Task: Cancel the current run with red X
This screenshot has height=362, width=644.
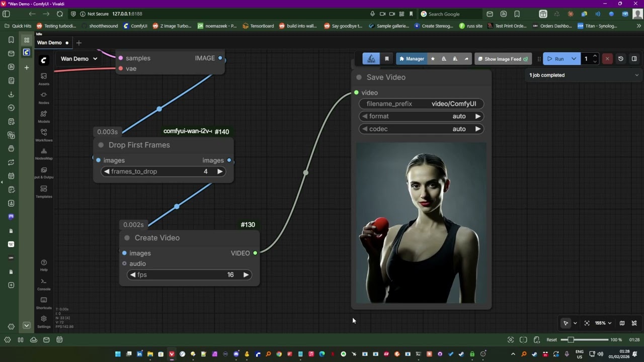Action: [607, 59]
